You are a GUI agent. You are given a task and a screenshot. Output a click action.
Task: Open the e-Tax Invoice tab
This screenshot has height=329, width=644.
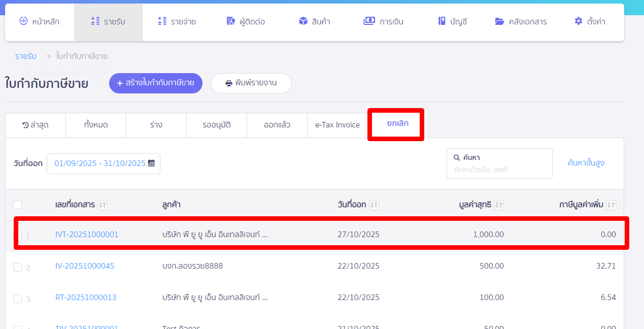(337, 125)
